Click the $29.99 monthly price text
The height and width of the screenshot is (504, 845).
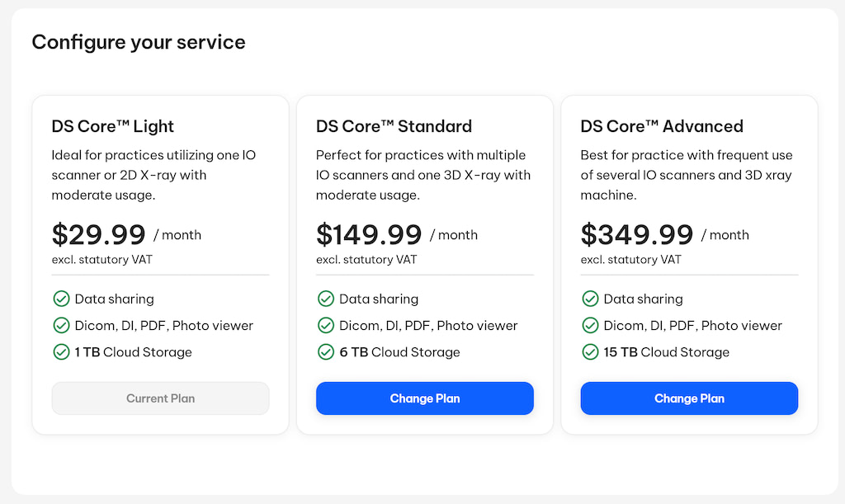98,234
